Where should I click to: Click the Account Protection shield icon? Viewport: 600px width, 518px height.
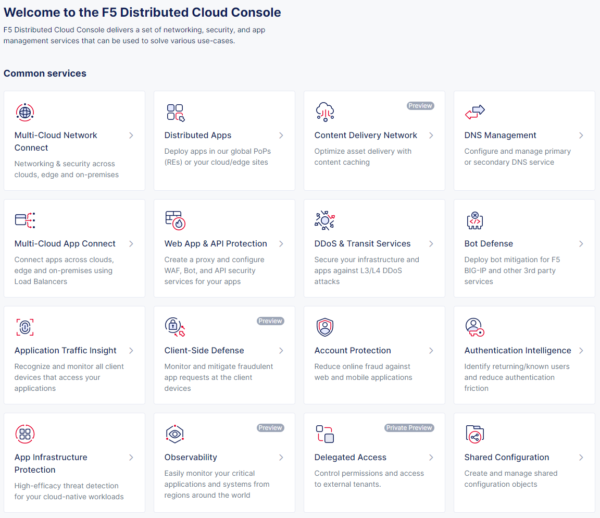[x=325, y=327]
